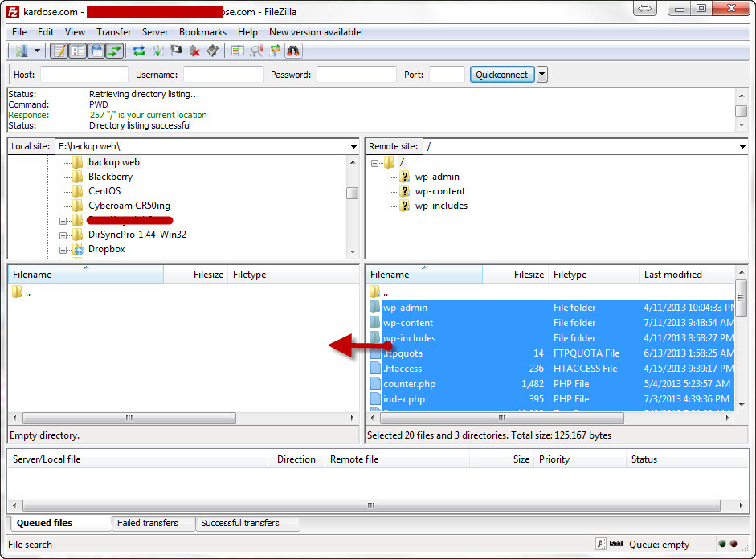Select the Cyberoam CR50ing folder

tap(129, 206)
